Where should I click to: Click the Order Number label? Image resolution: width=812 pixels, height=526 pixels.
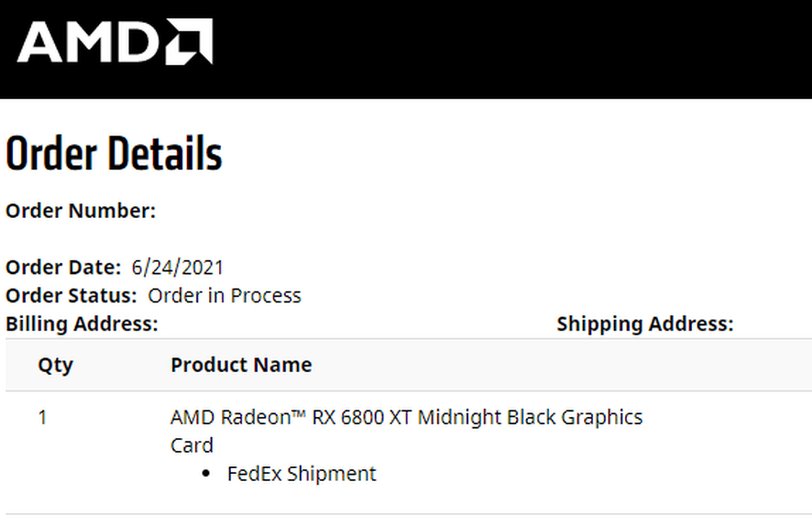click(x=81, y=211)
